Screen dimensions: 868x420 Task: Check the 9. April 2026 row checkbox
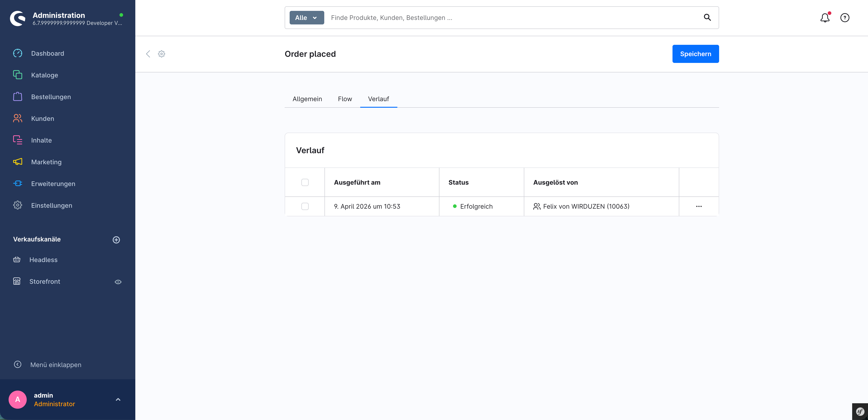(305, 206)
